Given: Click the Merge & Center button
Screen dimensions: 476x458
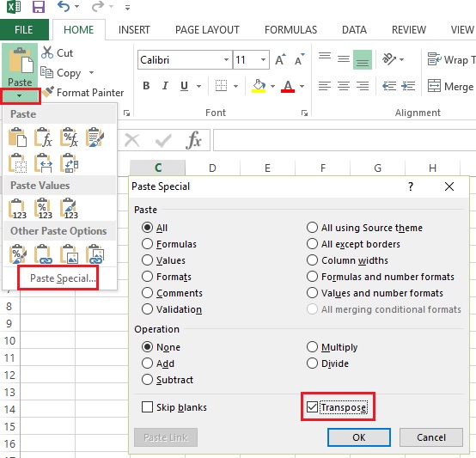Looking at the screenshot, I should [x=451, y=86].
